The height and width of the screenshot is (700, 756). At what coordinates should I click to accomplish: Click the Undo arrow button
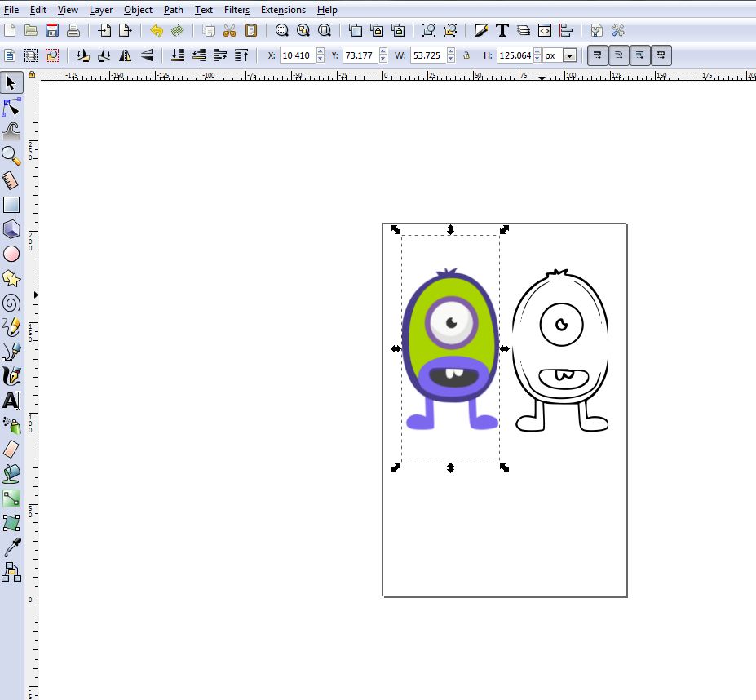[157, 31]
